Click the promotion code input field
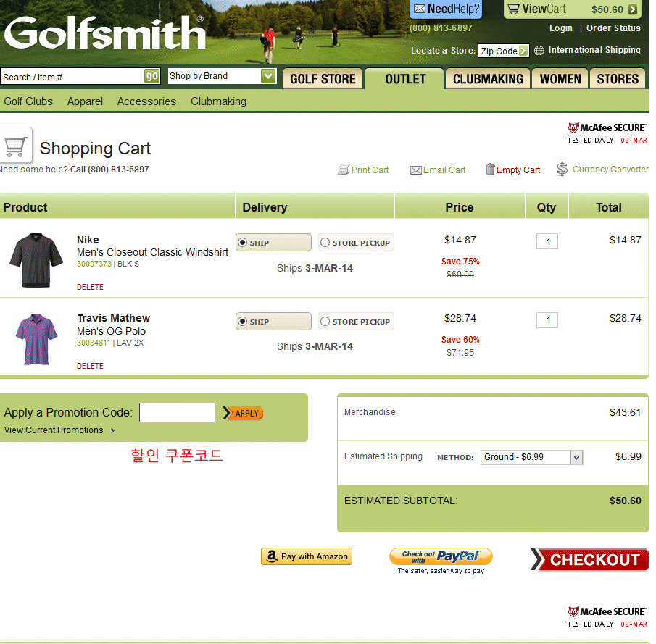This screenshot has width=656, height=644. (177, 413)
